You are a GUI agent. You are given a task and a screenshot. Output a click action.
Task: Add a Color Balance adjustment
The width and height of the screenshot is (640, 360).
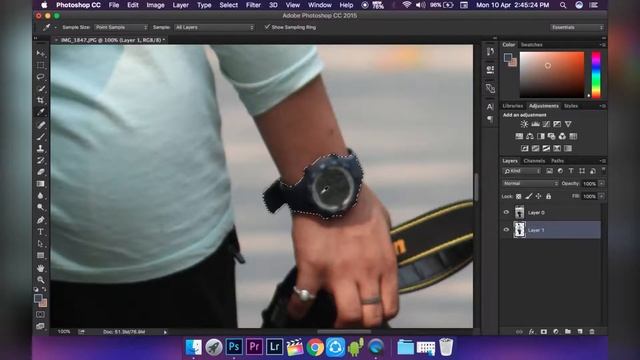530,136
